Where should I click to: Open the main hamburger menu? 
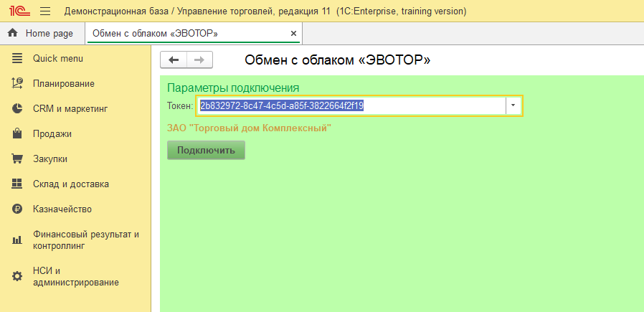click(45, 11)
